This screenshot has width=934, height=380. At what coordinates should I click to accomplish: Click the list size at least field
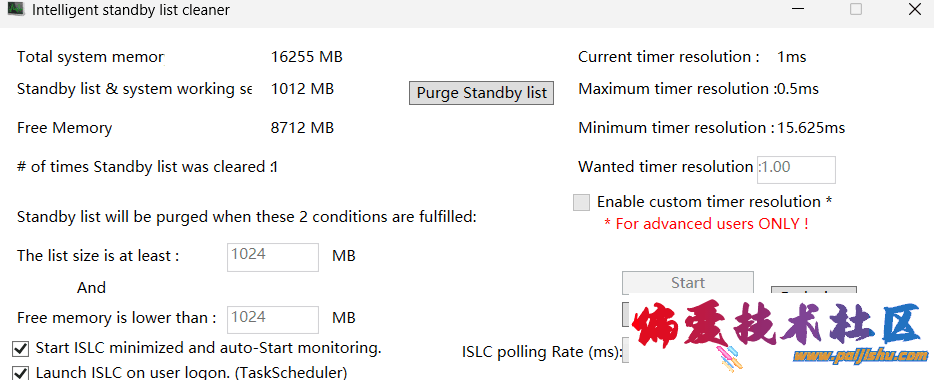pyautogui.click(x=273, y=257)
